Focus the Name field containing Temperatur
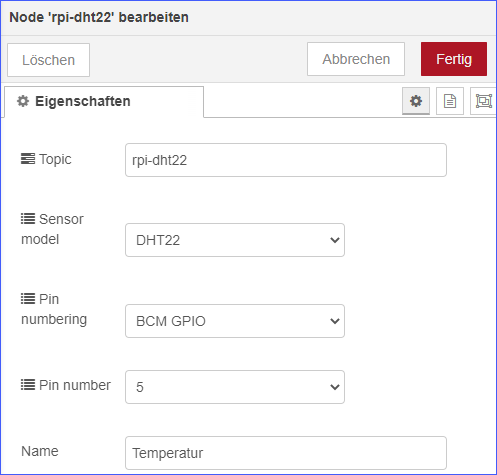This screenshot has height=475, width=497. [286, 453]
